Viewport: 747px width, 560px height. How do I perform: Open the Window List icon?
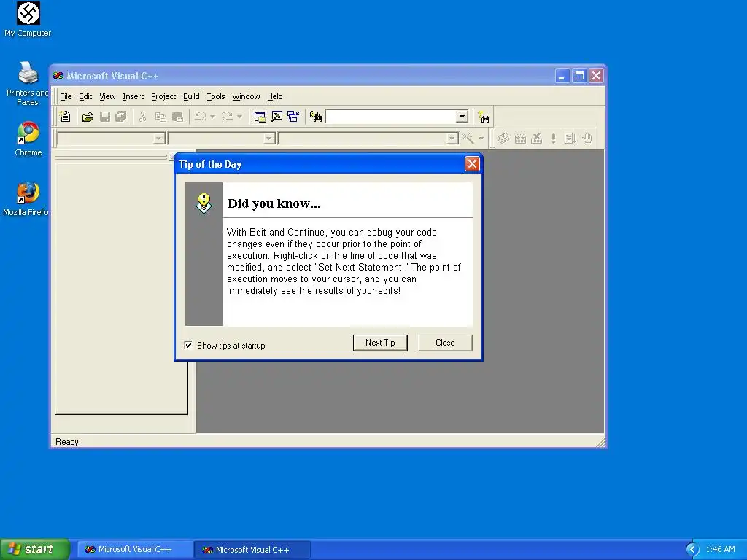pyautogui.click(x=293, y=117)
